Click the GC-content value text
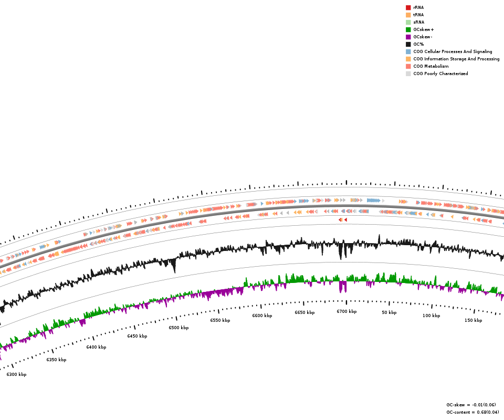The width and height of the screenshot is (504, 420). point(472,412)
